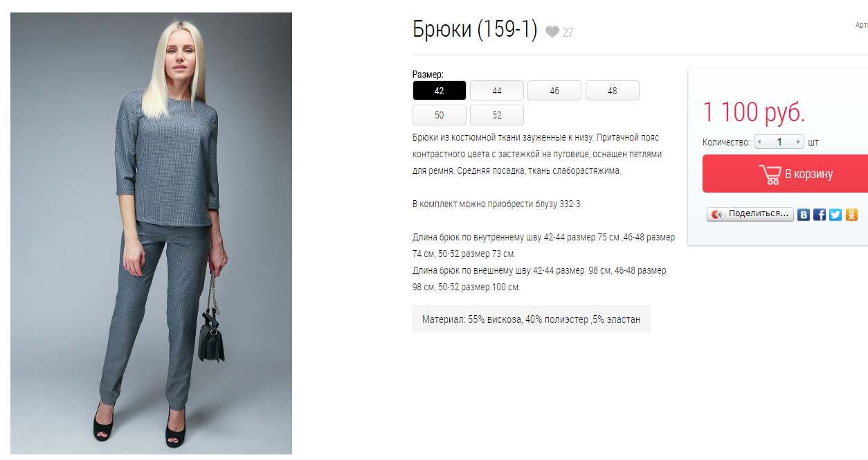Screen dimensions: 868x460
Task: Increase quantity with right arrow
Action: [799, 142]
